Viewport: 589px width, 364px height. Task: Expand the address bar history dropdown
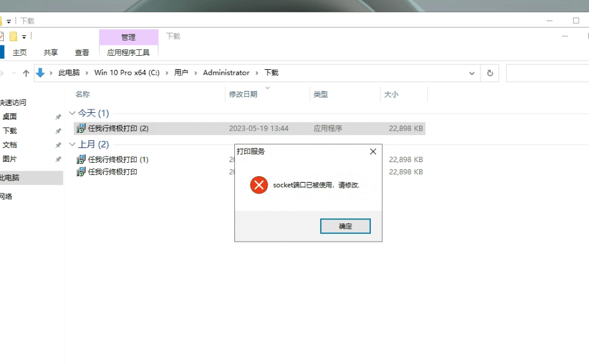click(x=472, y=73)
